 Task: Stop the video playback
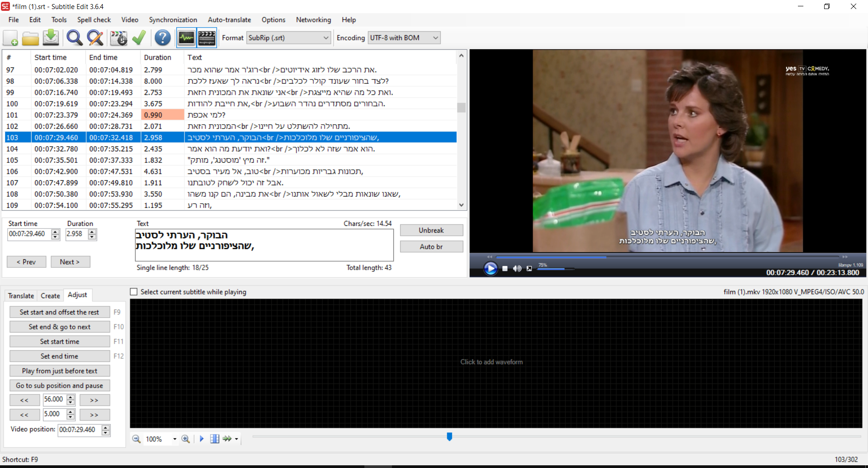(x=505, y=269)
